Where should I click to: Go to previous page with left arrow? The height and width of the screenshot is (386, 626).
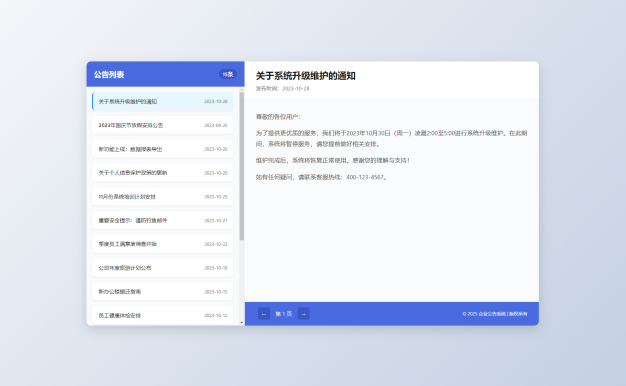(x=263, y=314)
